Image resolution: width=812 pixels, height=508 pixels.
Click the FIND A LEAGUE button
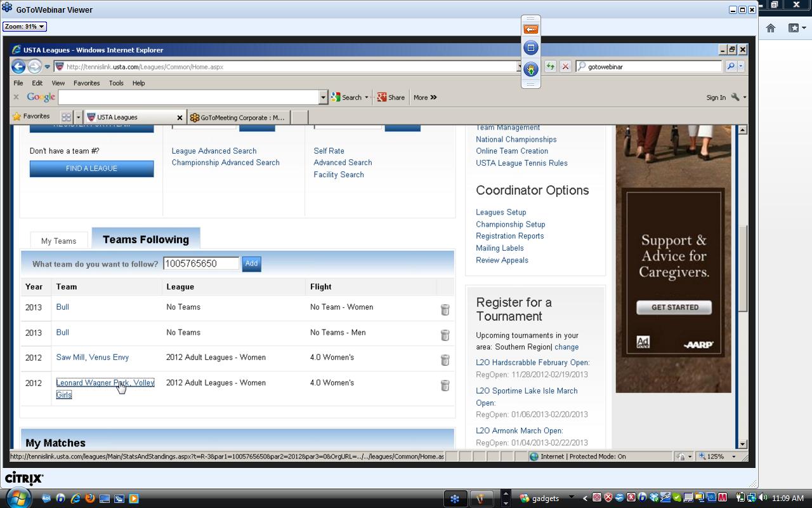91,168
